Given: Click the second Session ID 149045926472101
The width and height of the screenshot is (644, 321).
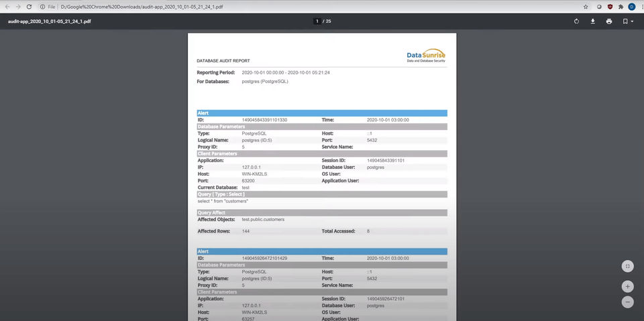Looking at the screenshot, I should (x=385, y=299).
